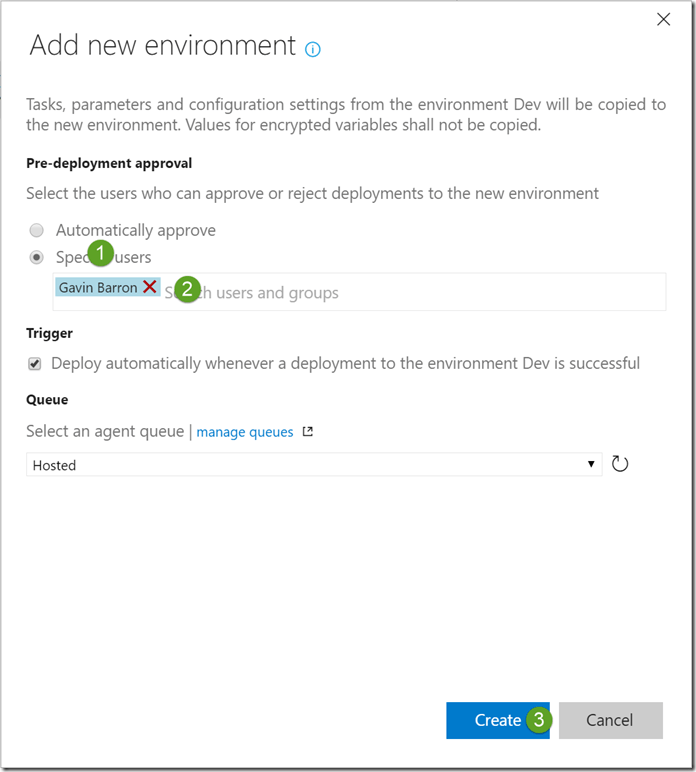Click the green step 1 badge
This screenshot has height=772, width=696.
(101, 254)
